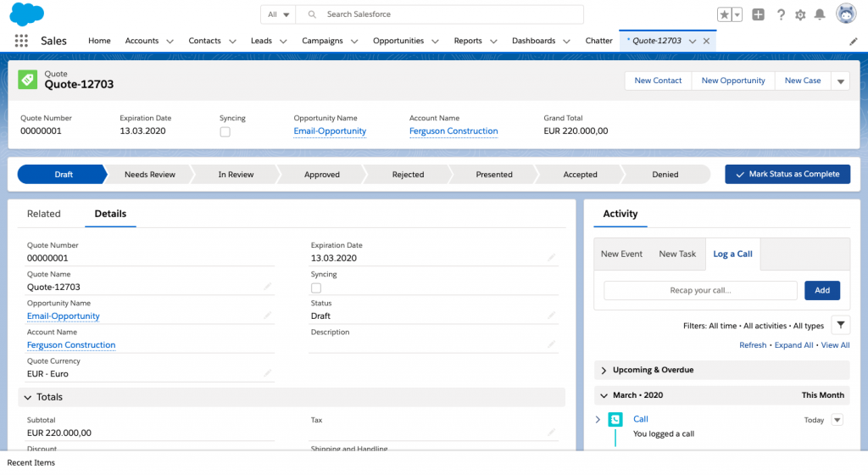The height and width of the screenshot is (475, 868).
Task: Open the Opportunities menu chevron
Action: [x=435, y=42]
